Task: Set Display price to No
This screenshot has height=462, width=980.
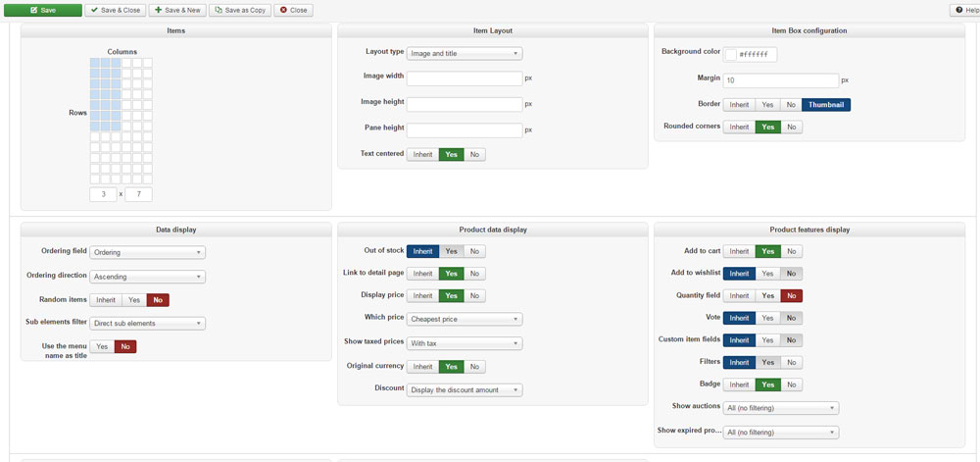Action: (474, 295)
